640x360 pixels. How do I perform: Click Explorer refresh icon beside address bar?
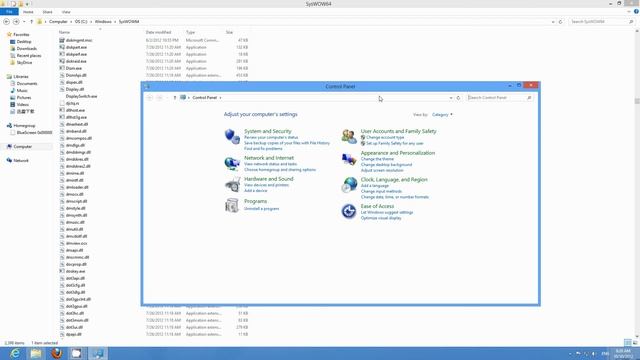560,22
